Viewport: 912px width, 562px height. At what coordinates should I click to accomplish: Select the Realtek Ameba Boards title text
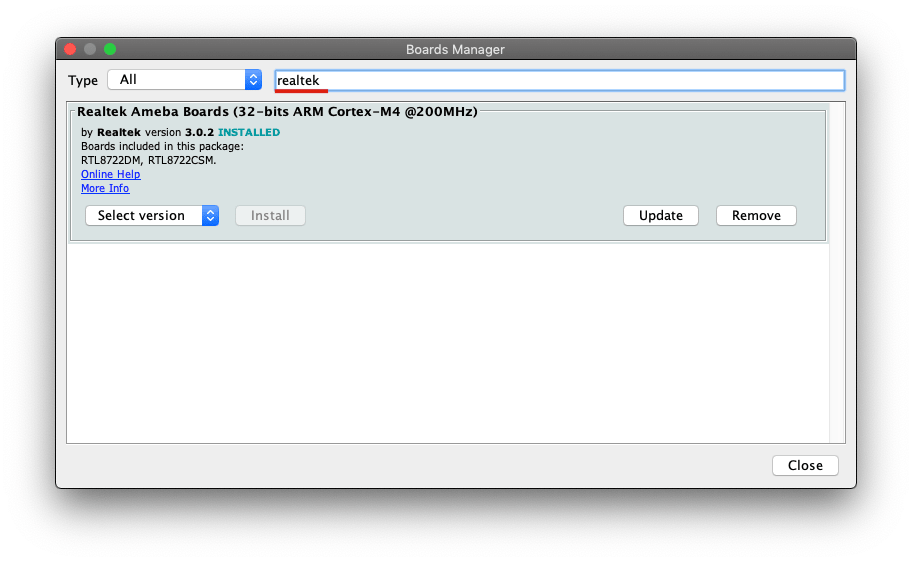[277, 111]
